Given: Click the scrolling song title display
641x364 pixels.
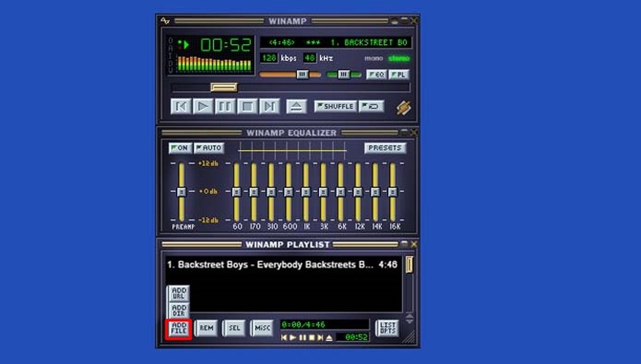Looking at the screenshot, I should (x=335, y=42).
